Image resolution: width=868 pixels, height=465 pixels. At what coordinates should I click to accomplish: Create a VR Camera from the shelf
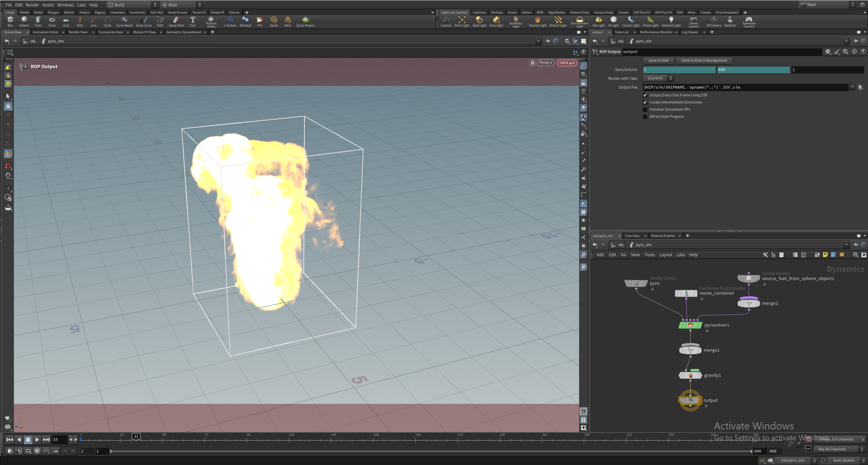[x=713, y=21]
